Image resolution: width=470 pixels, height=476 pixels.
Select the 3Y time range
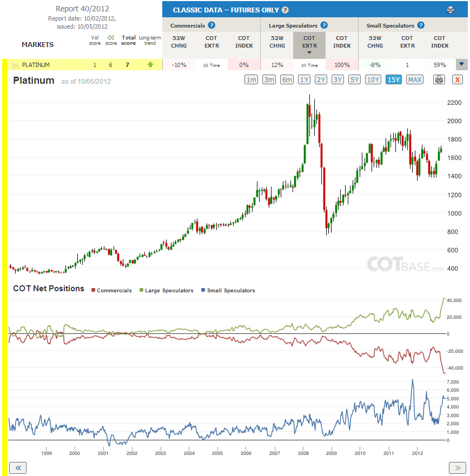tap(338, 79)
